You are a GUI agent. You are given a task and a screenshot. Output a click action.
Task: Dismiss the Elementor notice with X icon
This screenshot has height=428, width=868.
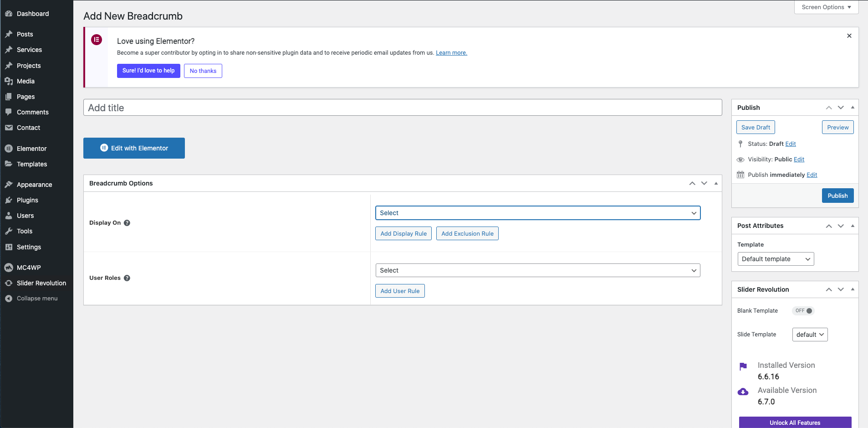pyautogui.click(x=849, y=36)
